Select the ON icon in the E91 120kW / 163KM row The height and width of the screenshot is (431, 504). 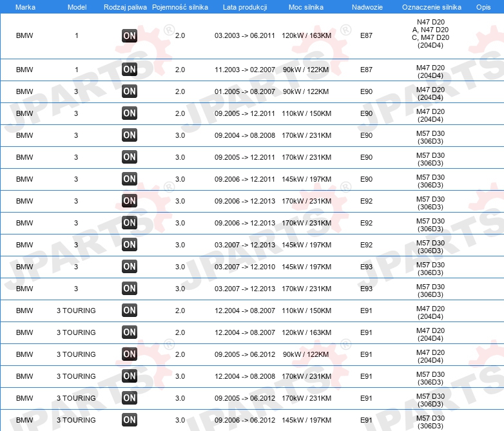click(x=130, y=332)
